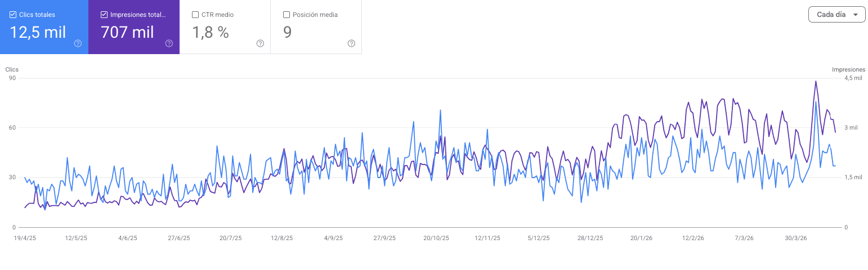Open the Cada día granularity dropdown
Screen dimensions: 868x270
pyautogui.click(x=836, y=15)
